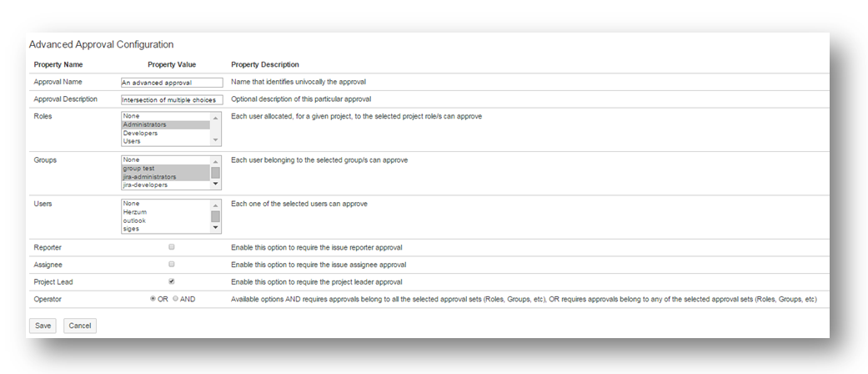Select Administrators in the Roles list
Image resolution: width=868 pixels, height=374 pixels.
165,124
